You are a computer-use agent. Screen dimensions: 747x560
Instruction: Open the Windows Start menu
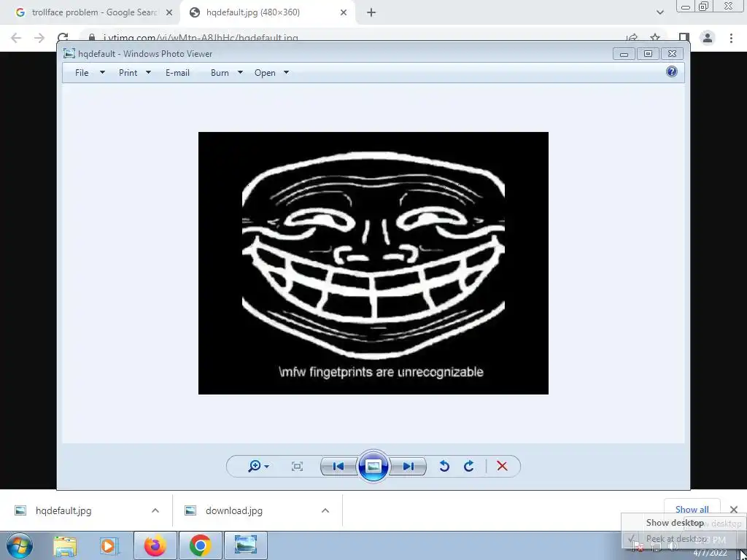(19, 545)
